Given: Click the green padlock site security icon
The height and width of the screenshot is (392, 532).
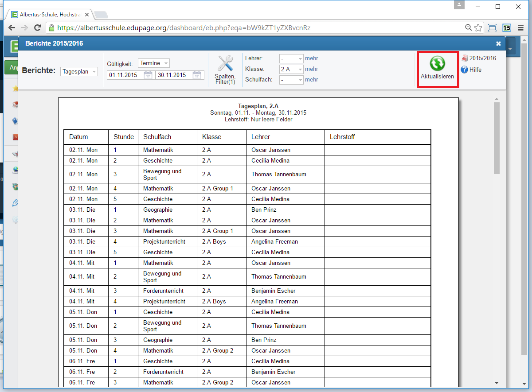Looking at the screenshot, I should (52, 27).
